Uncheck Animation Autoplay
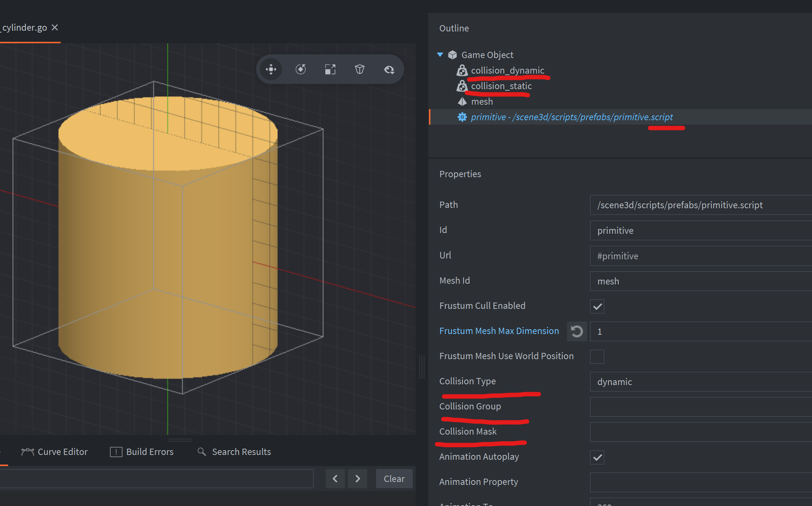This screenshot has height=506, width=812. [597, 457]
